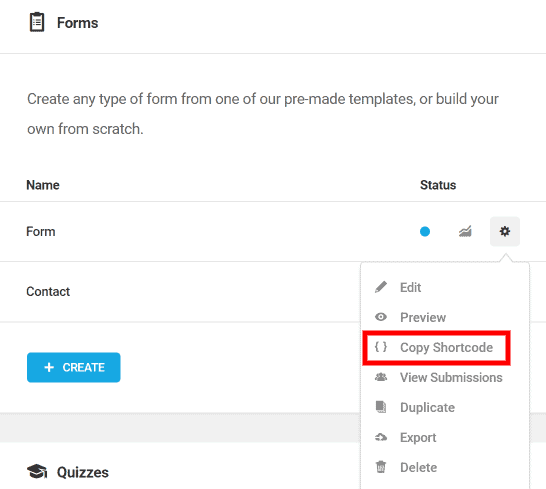The width and height of the screenshot is (546, 489).
Task: Select Preview in the dropdown menu
Action: (x=423, y=317)
